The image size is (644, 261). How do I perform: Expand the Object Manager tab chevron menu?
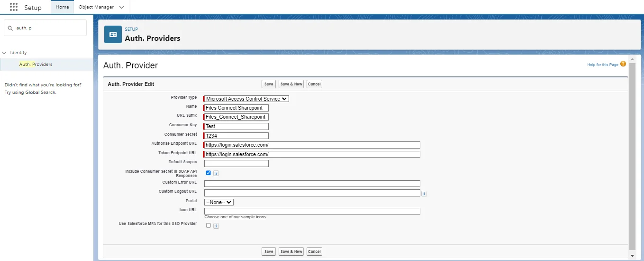[x=122, y=7]
